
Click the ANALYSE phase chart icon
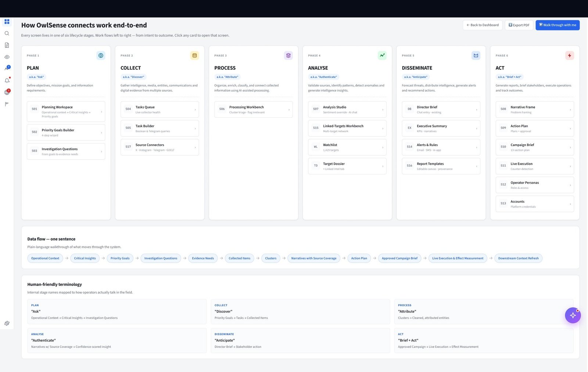382,56
